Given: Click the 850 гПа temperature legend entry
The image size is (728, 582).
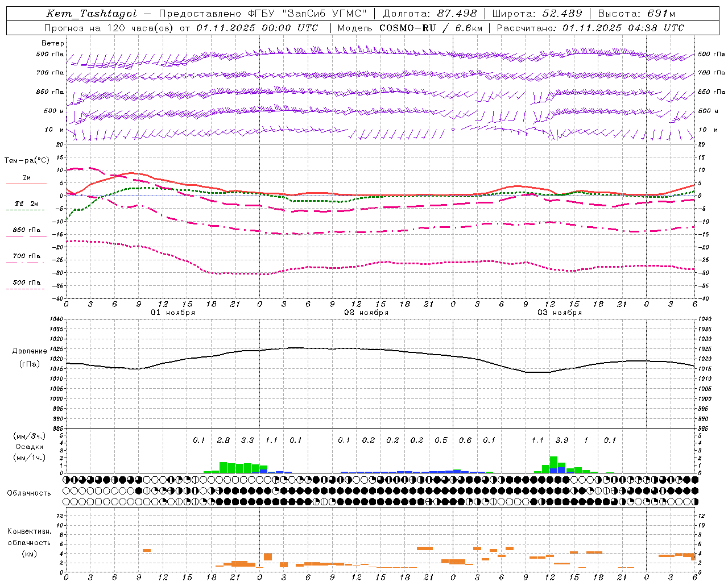Looking at the screenshot, I should click(27, 230).
